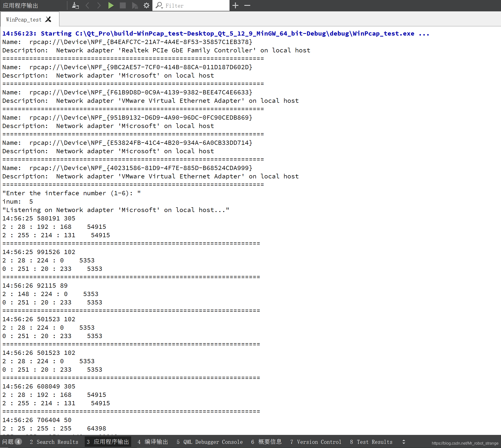This screenshot has height=448, width=501.
Task: Open the 编译输出 compile output pane
Action: click(x=153, y=442)
